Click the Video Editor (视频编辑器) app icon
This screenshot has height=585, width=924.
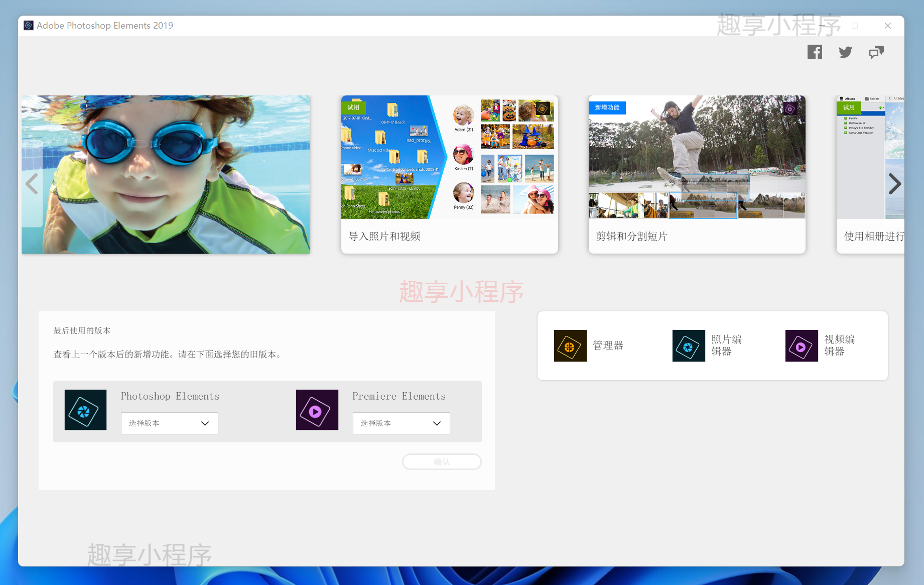(x=802, y=345)
